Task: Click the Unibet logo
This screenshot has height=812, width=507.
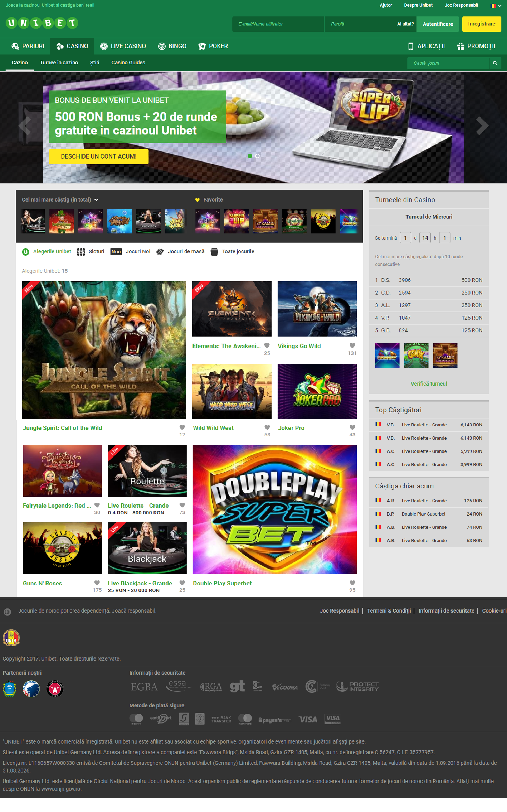Action: click(42, 23)
